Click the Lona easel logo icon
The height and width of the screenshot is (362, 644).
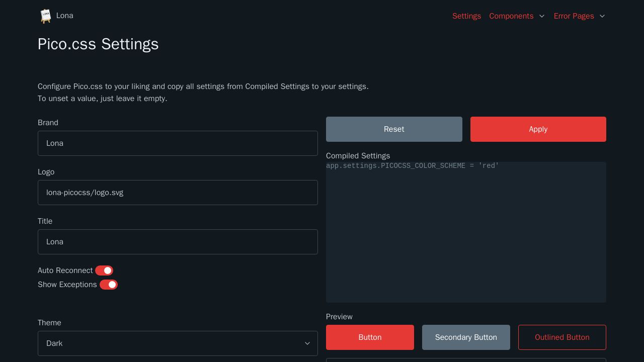[46, 16]
